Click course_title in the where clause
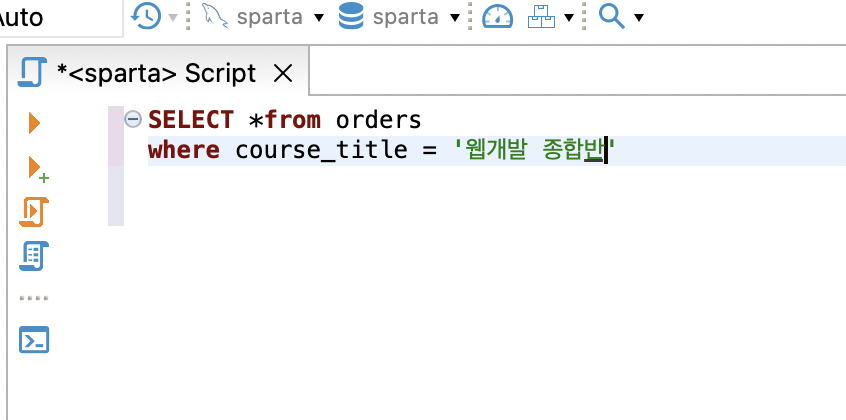The width and height of the screenshot is (846, 420). tap(322, 150)
